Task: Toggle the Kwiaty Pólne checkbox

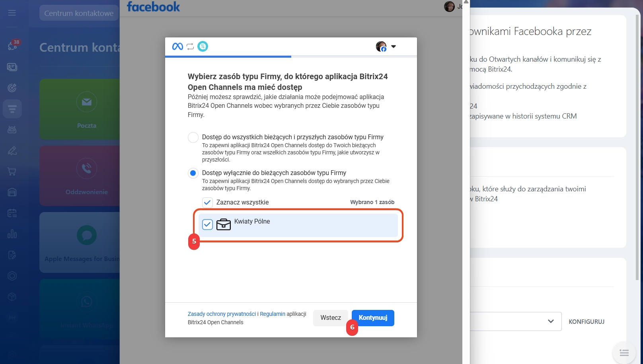Action: 207,225
